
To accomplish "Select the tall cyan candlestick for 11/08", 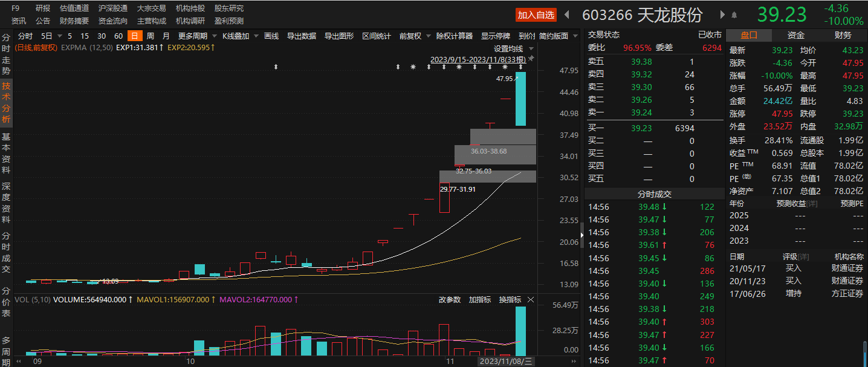I will pos(520,99).
